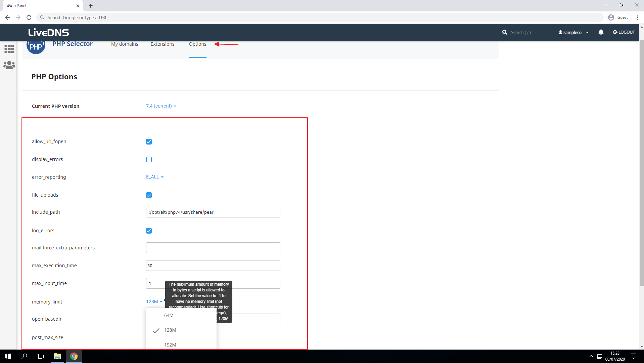Toggle the log_errors checkbox
644x363 pixels.
click(x=149, y=231)
